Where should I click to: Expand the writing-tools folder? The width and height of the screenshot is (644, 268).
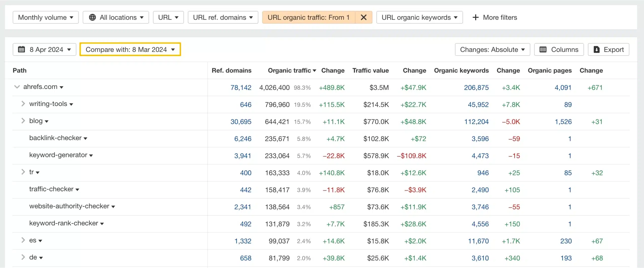(23, 104)
